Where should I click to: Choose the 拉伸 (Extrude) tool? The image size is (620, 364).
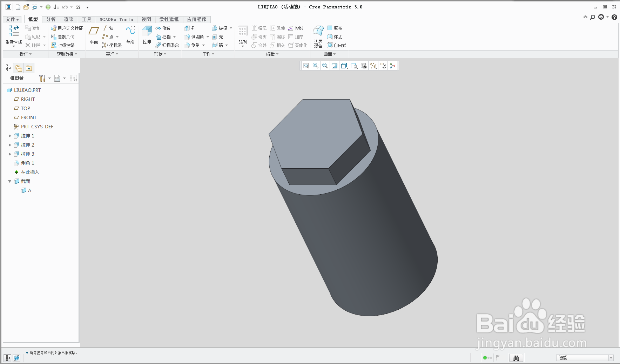[x=147, y=35]
